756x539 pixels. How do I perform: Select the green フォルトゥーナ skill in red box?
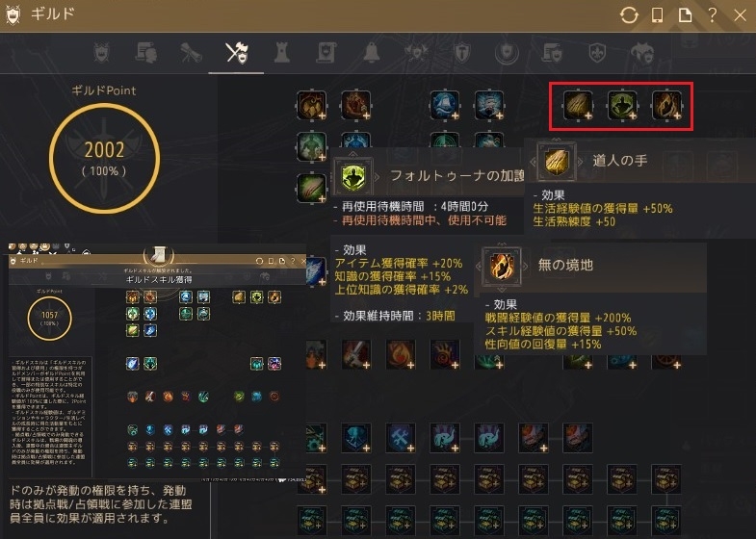point(622,105)
